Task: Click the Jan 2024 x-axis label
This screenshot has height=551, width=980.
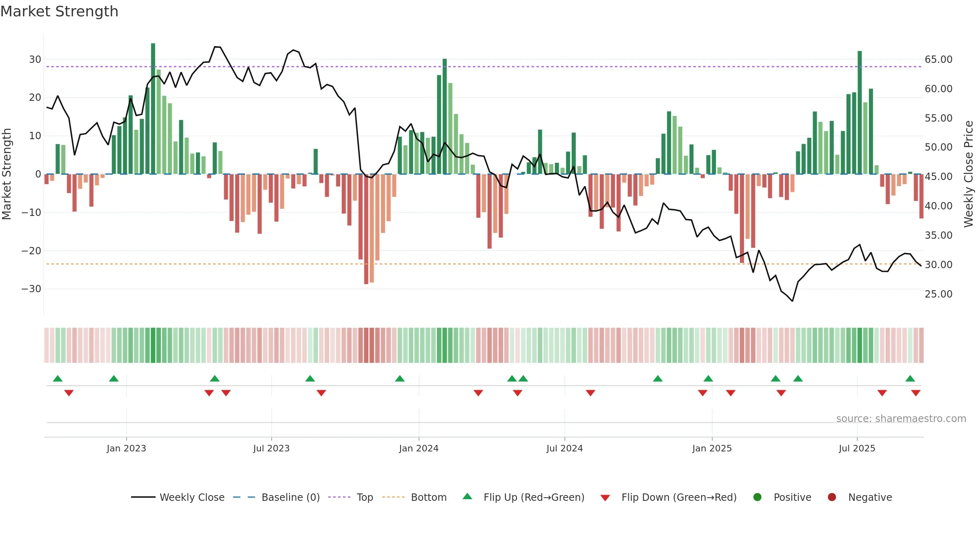Action: tap(419, 448)
